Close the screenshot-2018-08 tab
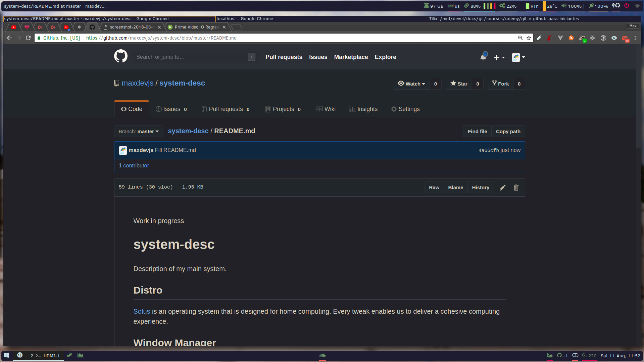This screenshot has width=644, height=362. [x=159, y=27]
